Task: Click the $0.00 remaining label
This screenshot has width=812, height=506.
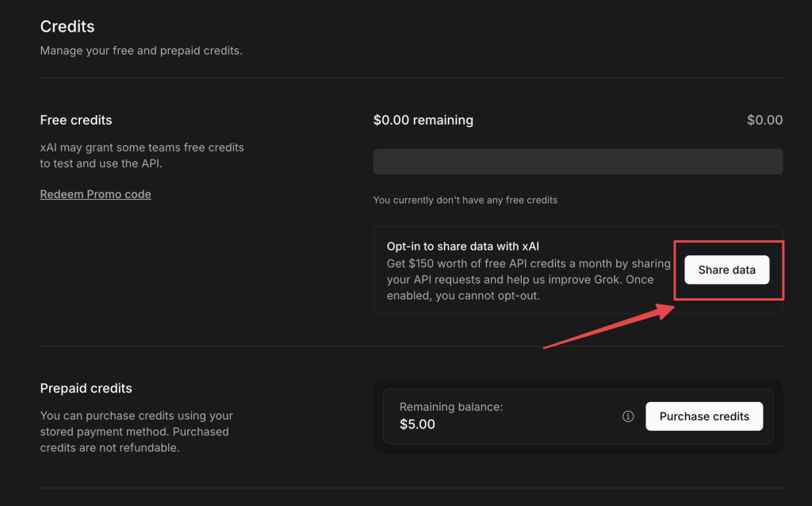Action: (423, 121)
